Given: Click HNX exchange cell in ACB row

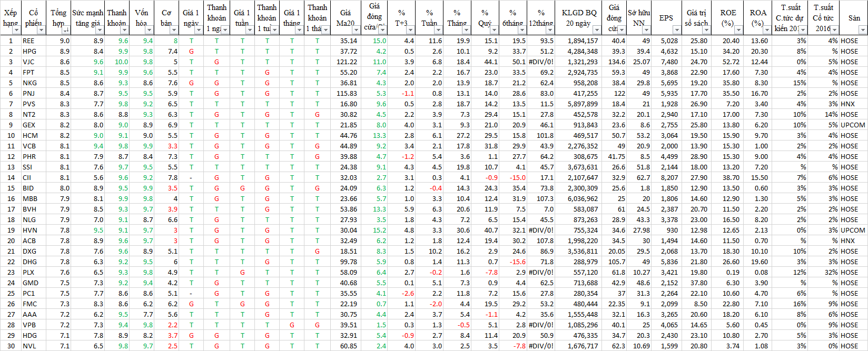Looking at the screenshot, I should (853, 240).
